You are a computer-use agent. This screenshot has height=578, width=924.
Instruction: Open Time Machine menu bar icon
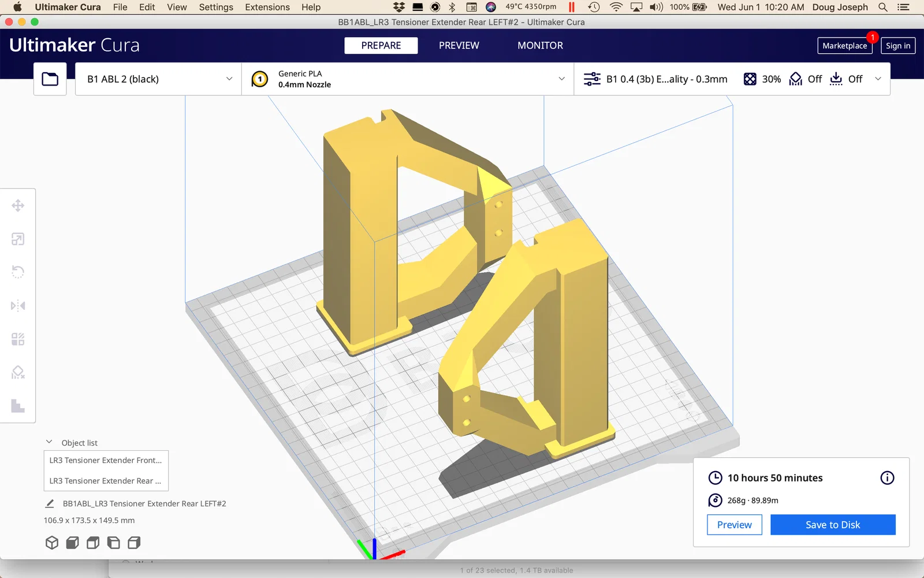tap(594, 7)
